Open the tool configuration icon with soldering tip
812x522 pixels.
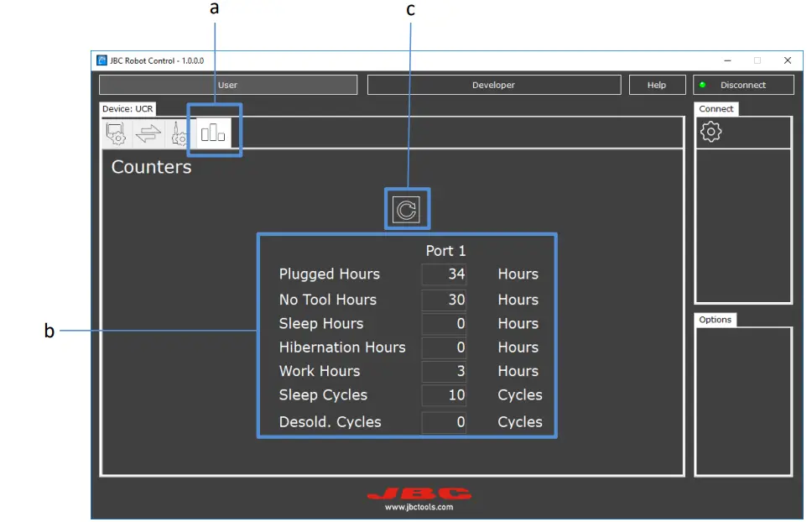[180, 133]
